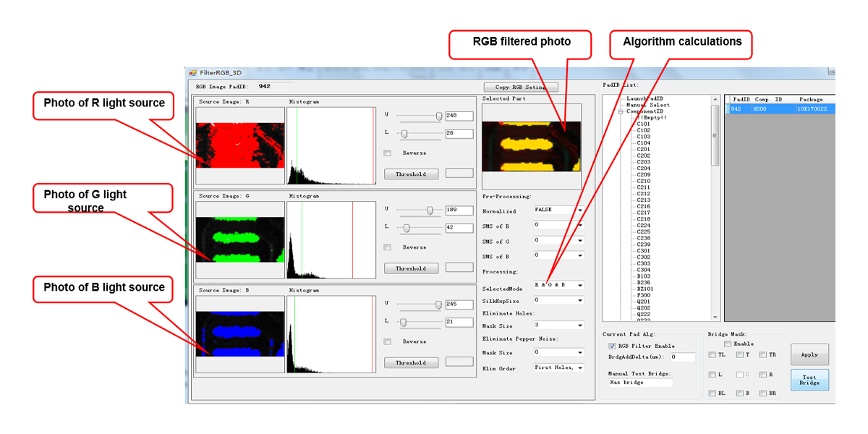Collapse the ComponentID tree node

621,111
